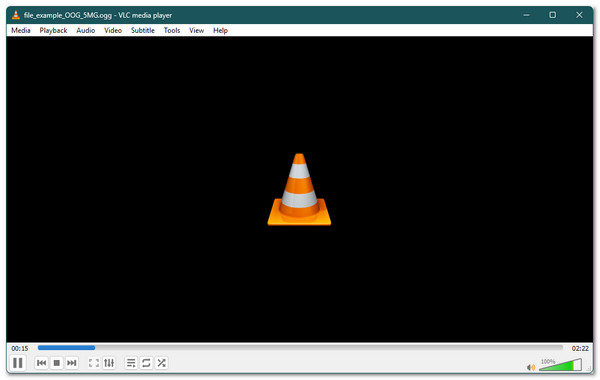600x380 pixels.
Task: Open the Audio menu
Action: pyautogui.click(x=85, y=30)
